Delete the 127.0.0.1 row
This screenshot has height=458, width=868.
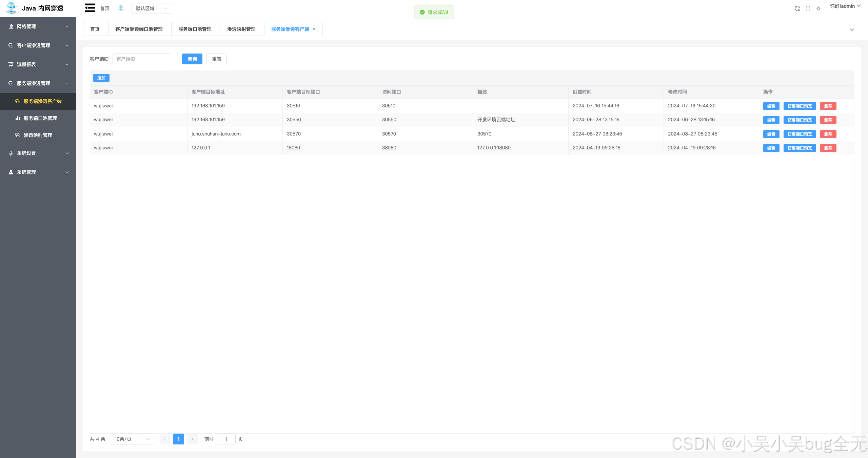coord(828,148)
